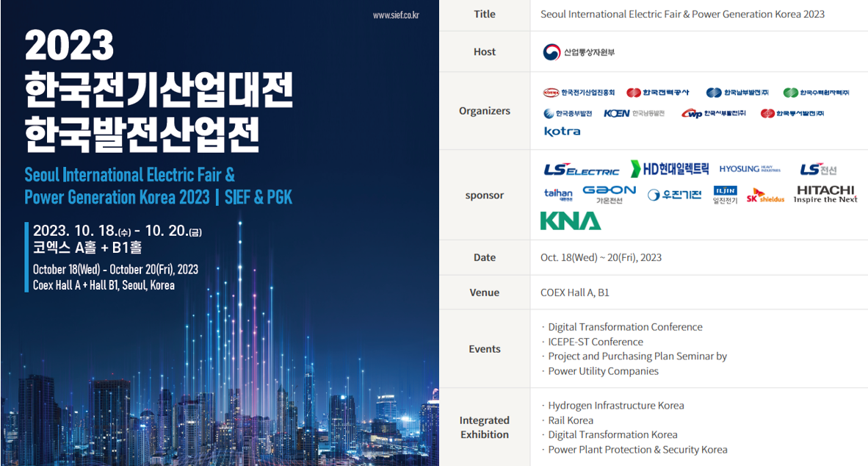
Task: Select the full event title value text
Action: (682, 15)
